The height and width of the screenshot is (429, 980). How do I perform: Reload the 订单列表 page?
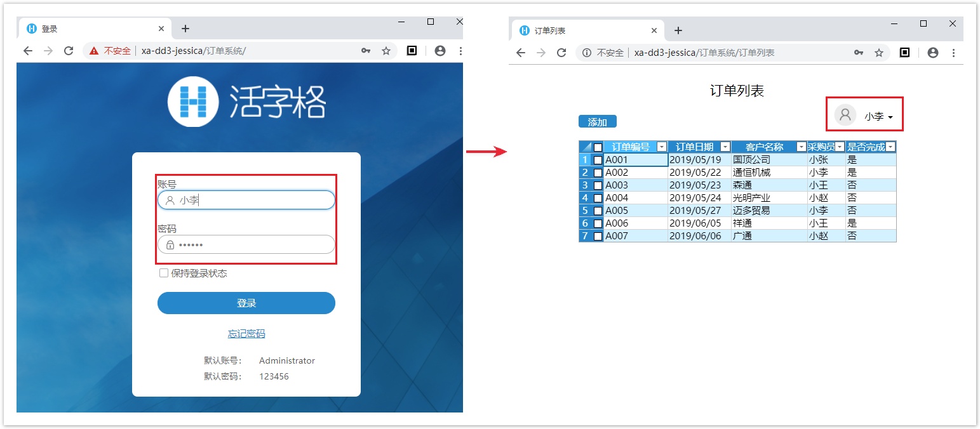click(x=561, y=53)
